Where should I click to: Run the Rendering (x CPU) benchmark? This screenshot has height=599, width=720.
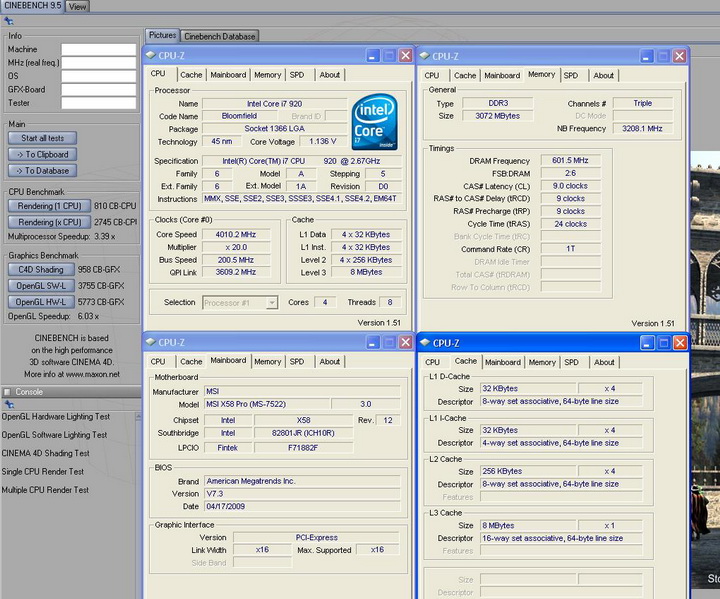(49, 222)
